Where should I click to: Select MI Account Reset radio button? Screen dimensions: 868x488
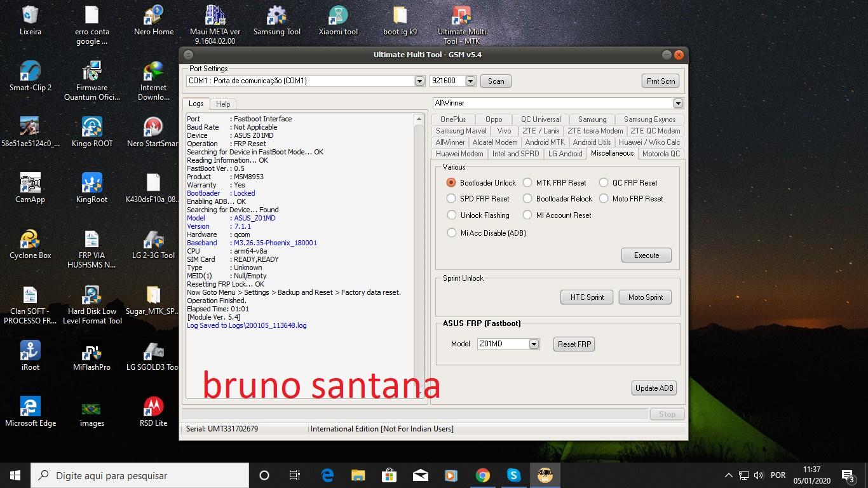[557, 215]
